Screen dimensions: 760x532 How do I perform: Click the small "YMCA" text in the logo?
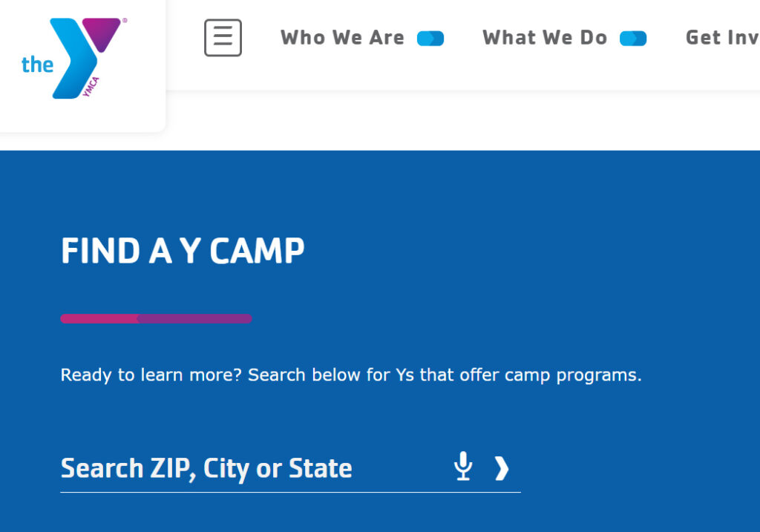92,88
